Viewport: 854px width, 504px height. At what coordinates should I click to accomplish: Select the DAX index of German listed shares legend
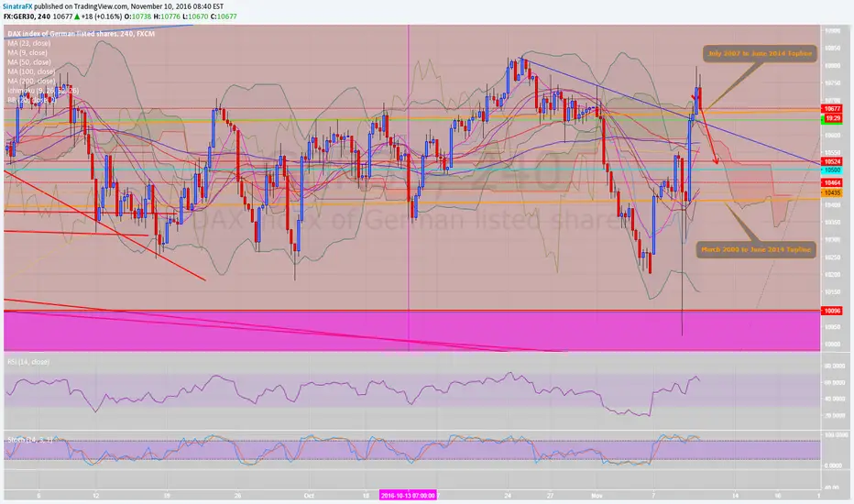point(82,34)
